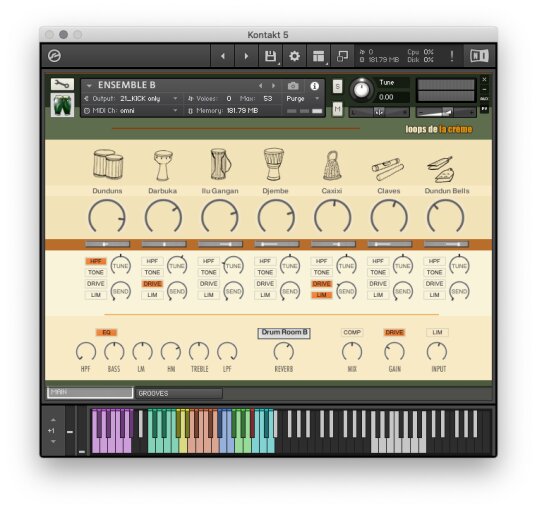The width and height of the screenshot is (537, 510).
Task: Go to next instrument in toolbar
Action: [x=246, y=56]
